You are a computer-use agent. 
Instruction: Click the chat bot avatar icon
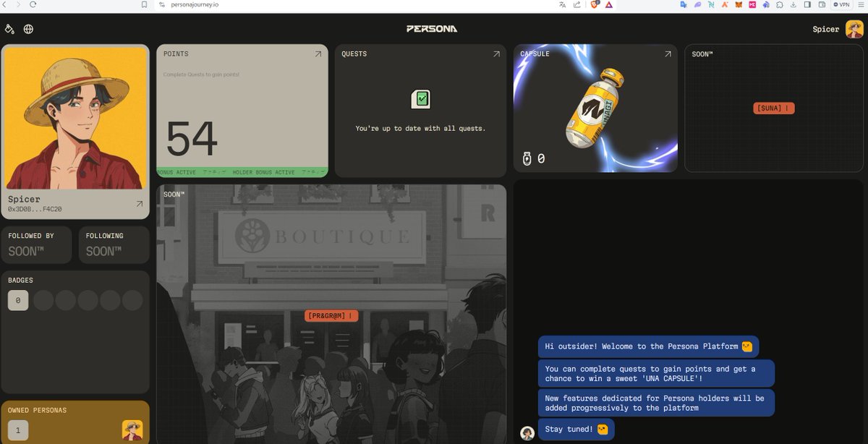527,432
